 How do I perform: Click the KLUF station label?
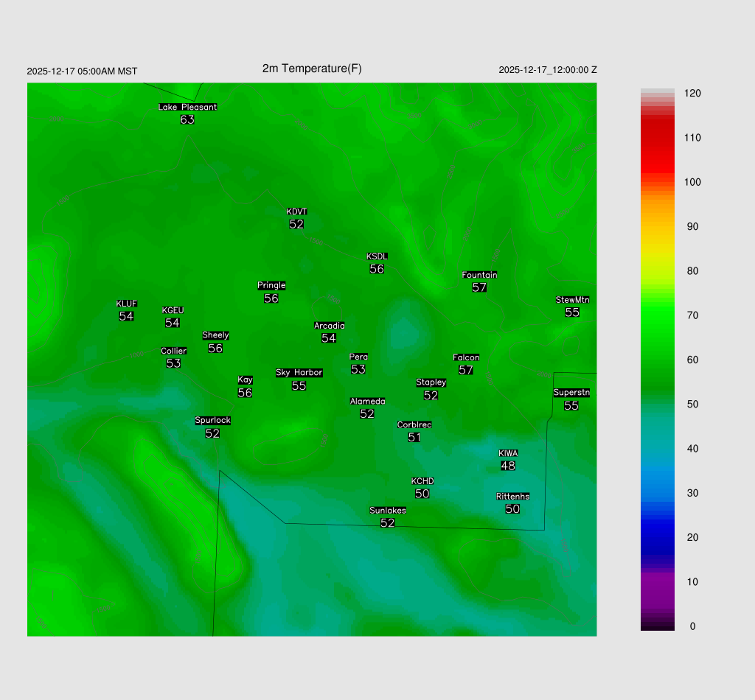coord(126,304)
